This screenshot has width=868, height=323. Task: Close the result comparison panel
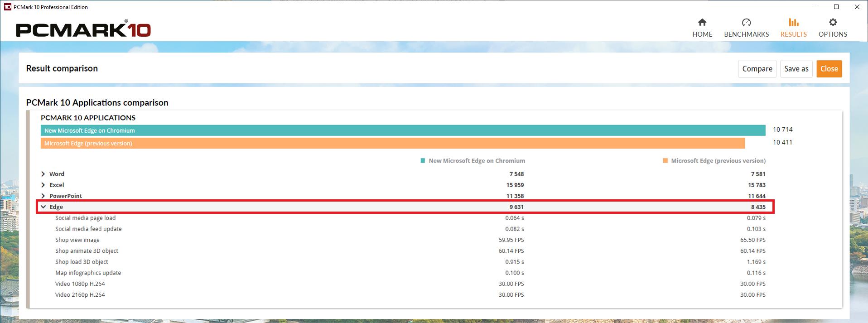(x=829, y=69)
